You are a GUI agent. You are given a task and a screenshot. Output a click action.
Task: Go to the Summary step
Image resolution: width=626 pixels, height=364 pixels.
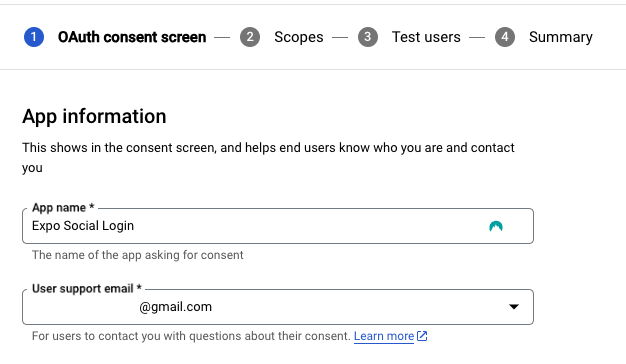pyautogui.click(x=561, y=37)
